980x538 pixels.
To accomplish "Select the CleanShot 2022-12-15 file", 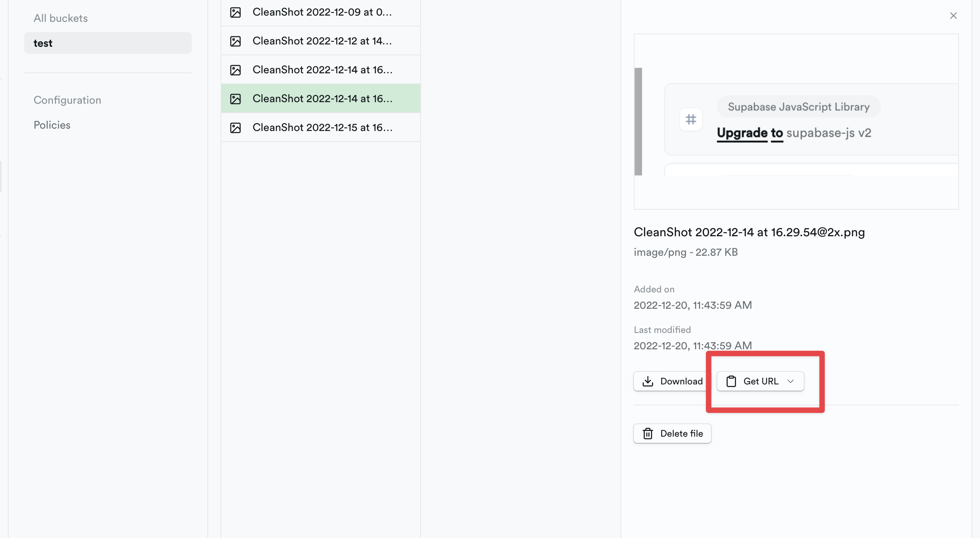I will (x=323, y=127).
